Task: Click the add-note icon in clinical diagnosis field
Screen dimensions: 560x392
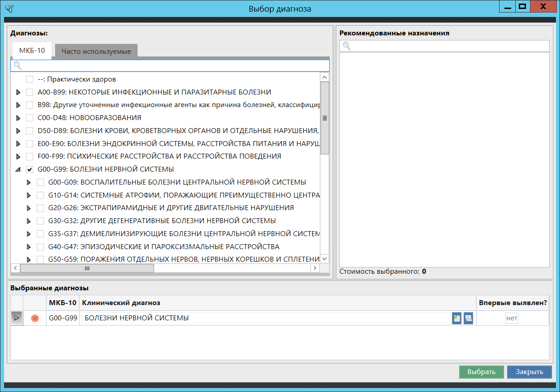Action: click(x=457, y=318)
